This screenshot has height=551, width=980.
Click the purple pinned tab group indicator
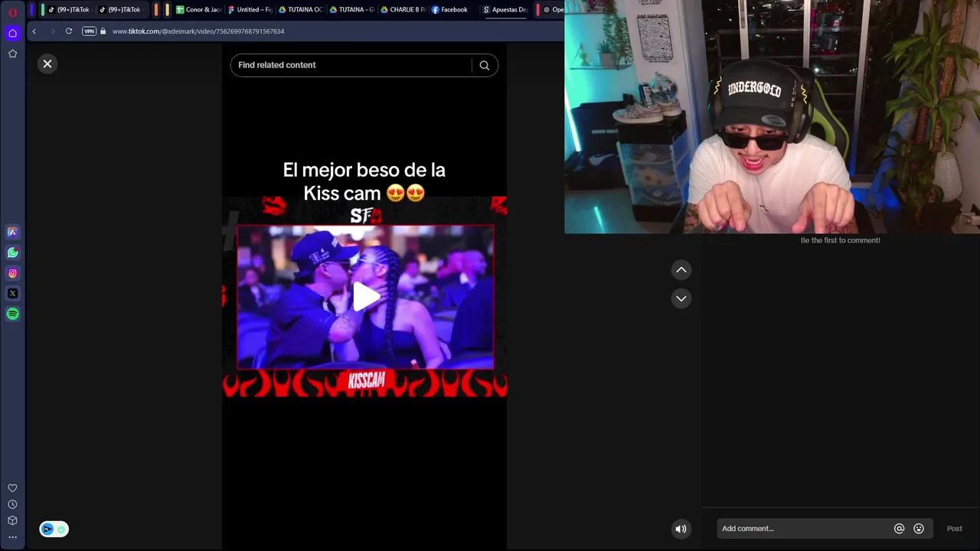(32, 10)
